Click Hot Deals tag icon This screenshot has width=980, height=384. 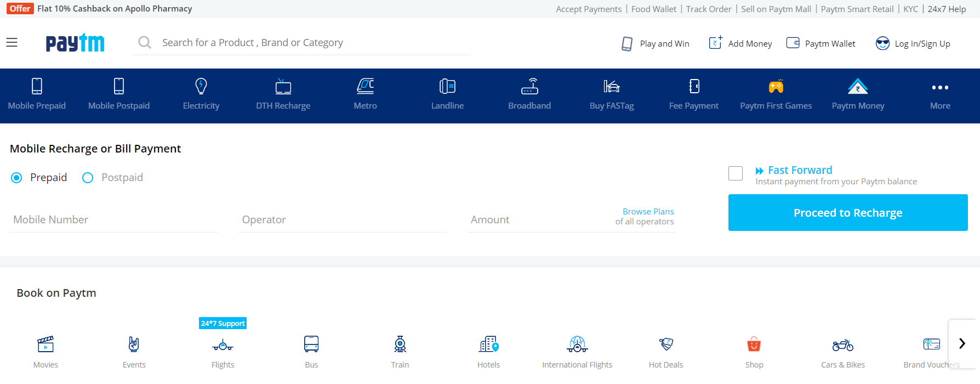pyautogui.click(x=666, y=344)
